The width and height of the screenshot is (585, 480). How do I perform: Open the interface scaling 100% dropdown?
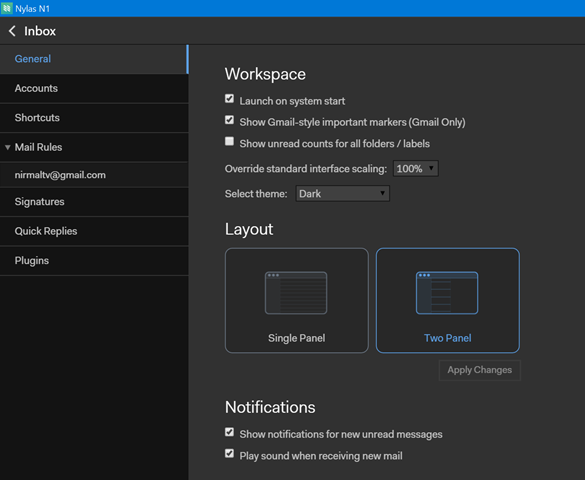pos(416,169)
